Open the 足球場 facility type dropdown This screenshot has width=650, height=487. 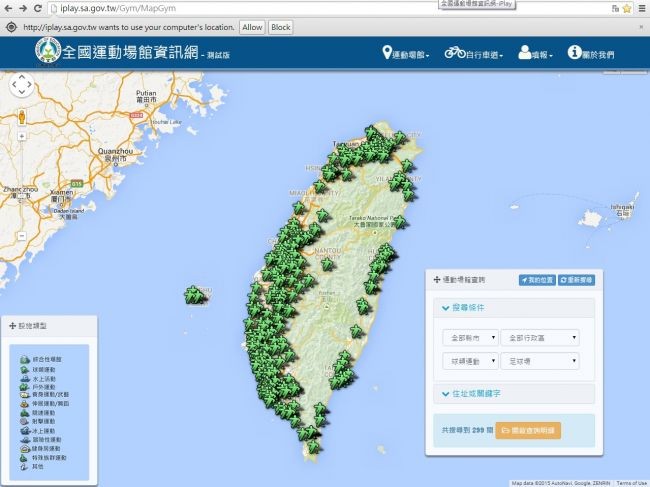coord(540,360)
